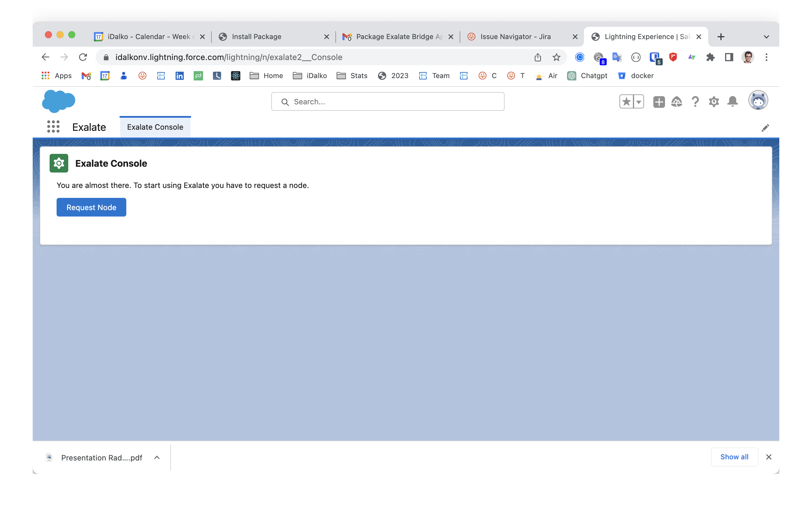Screen dimensions: 812x517
Task: Click the Request Node button
Action: tap(91, 207)
